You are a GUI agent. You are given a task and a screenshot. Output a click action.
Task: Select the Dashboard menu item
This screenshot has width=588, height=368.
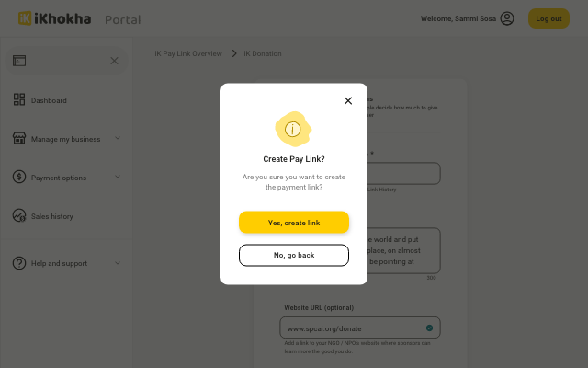(49, 100)
